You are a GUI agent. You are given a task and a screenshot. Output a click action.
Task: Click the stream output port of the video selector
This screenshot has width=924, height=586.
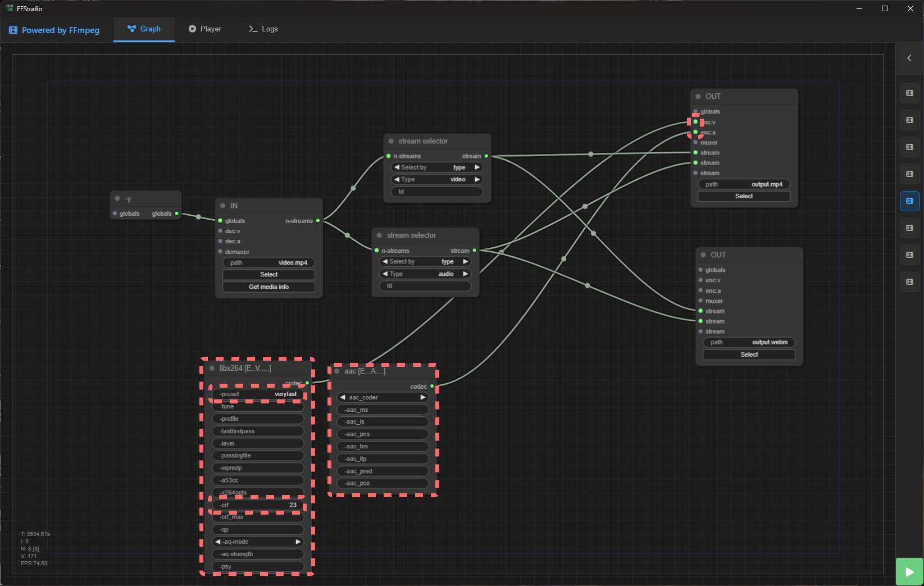point(486,156)
